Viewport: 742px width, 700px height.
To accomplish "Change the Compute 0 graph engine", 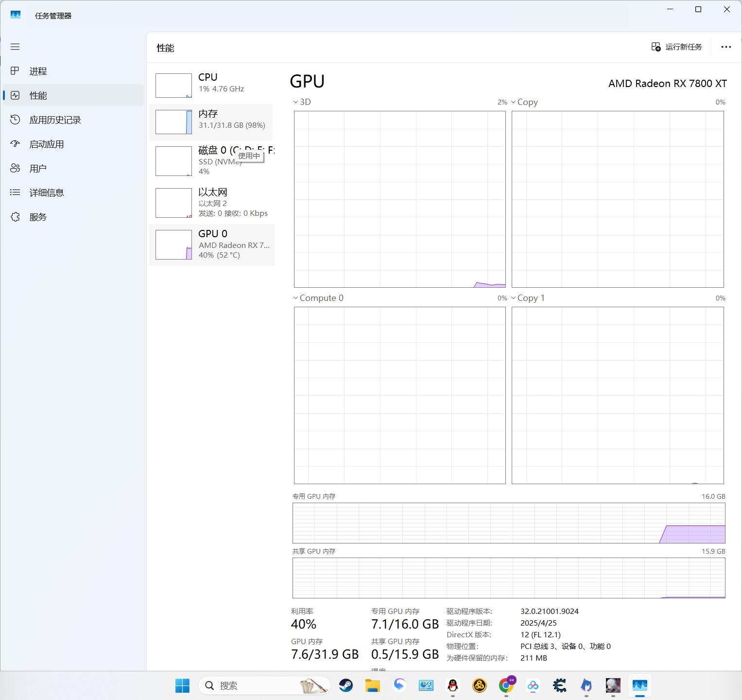I will click(295, 298).
